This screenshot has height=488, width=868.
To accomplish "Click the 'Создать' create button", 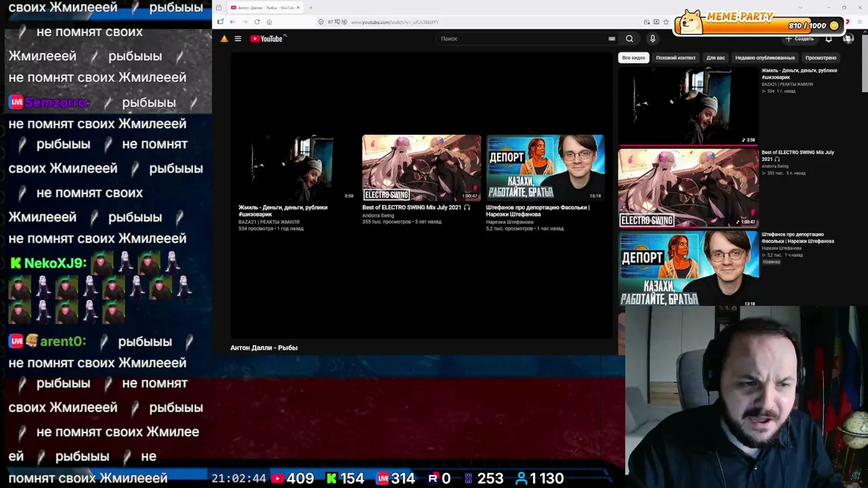I will 800,39.
